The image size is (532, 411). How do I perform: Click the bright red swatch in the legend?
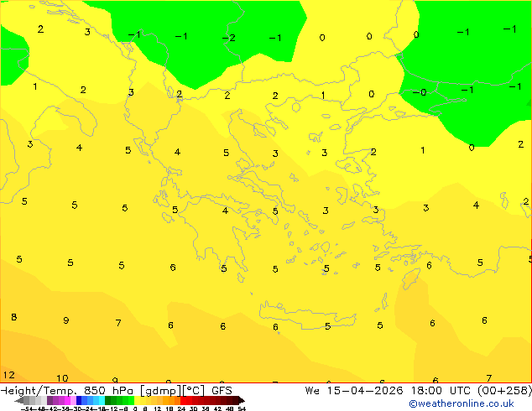tap(183, 400)
